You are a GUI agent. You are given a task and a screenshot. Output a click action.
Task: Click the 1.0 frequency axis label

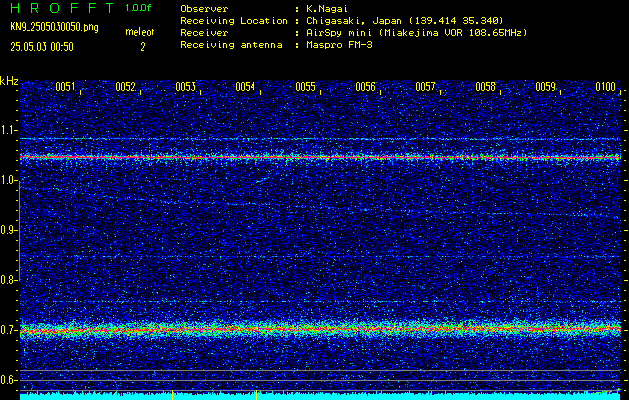[8, 180]
